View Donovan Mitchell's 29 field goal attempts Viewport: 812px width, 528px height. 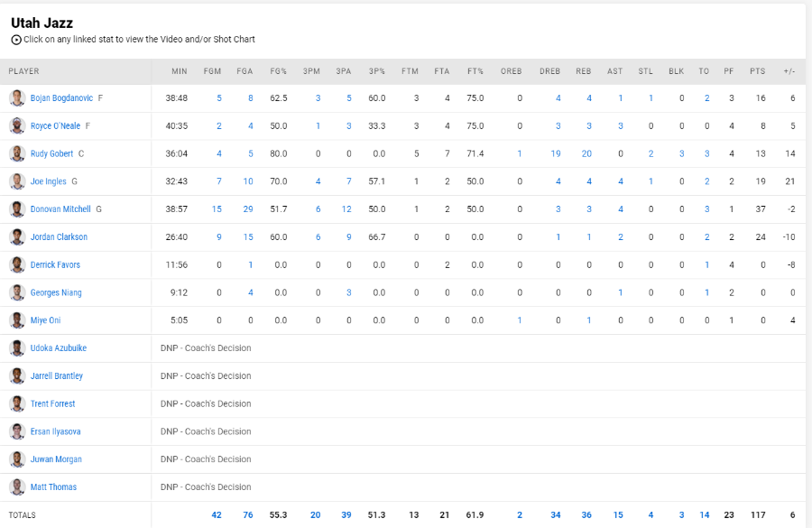tap(248, 209)
